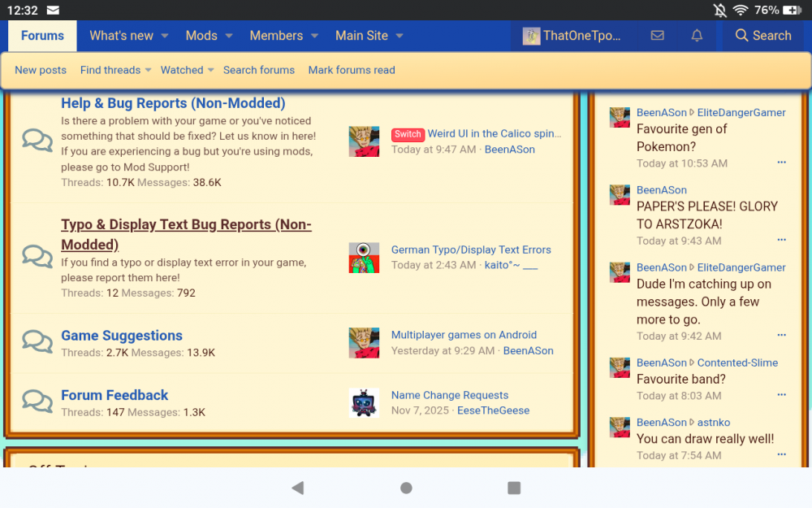Click the Switch prefix badge on Calico thread

coord(408,134)
